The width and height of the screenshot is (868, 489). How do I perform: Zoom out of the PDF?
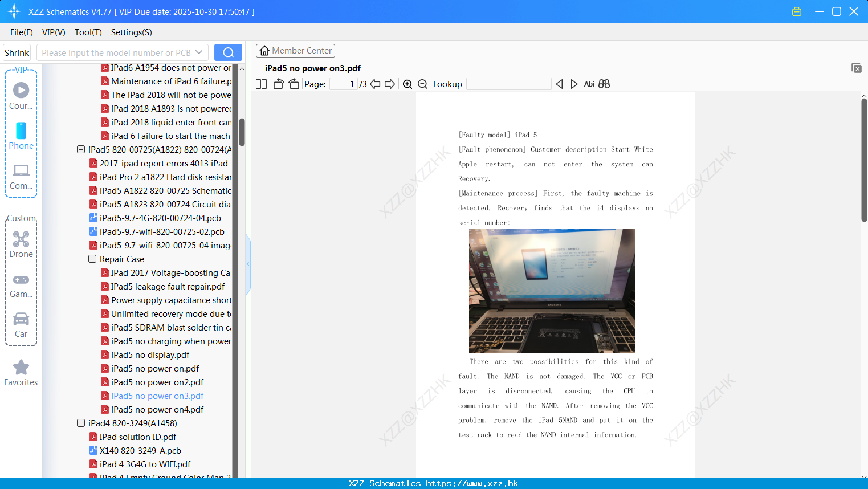tap(423, 84)
